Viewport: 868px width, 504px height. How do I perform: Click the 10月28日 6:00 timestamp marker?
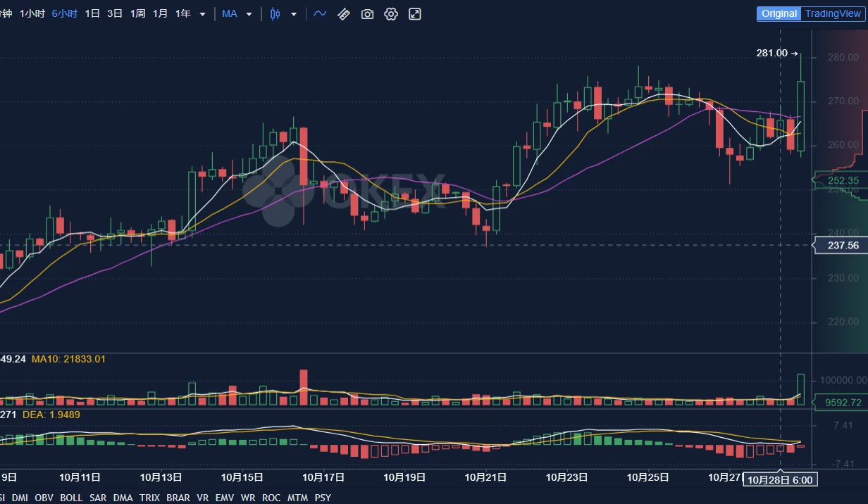(780, 480)
